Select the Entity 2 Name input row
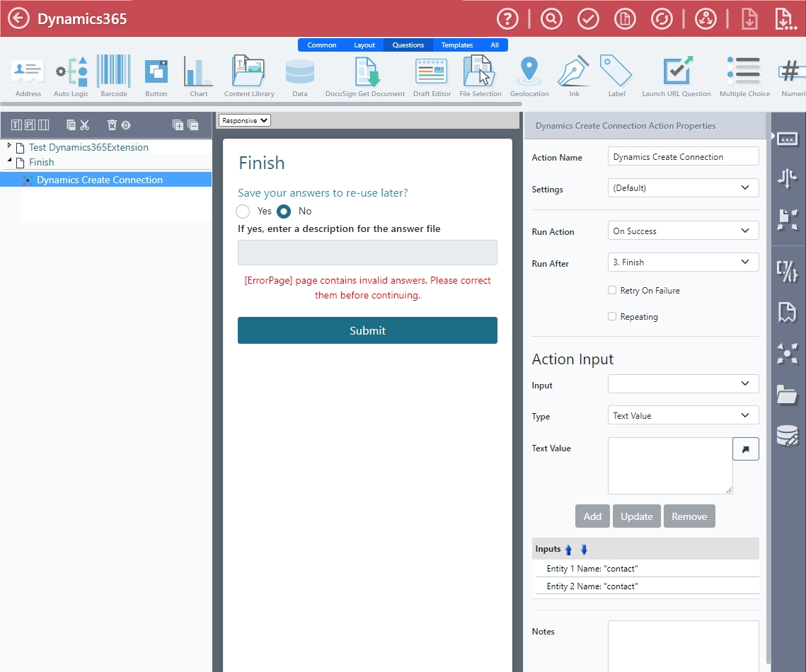The height and width of the screenshot is (672, 806). (647, 586)
